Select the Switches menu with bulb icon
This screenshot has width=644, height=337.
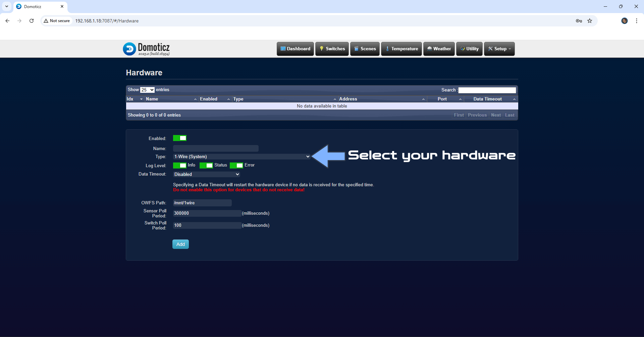click(x=332, y=49)
